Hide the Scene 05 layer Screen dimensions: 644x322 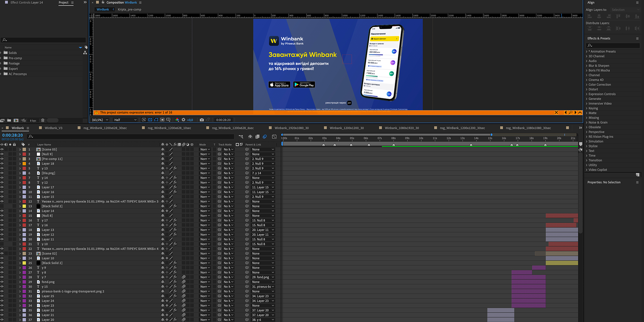[x=2, y=150]
